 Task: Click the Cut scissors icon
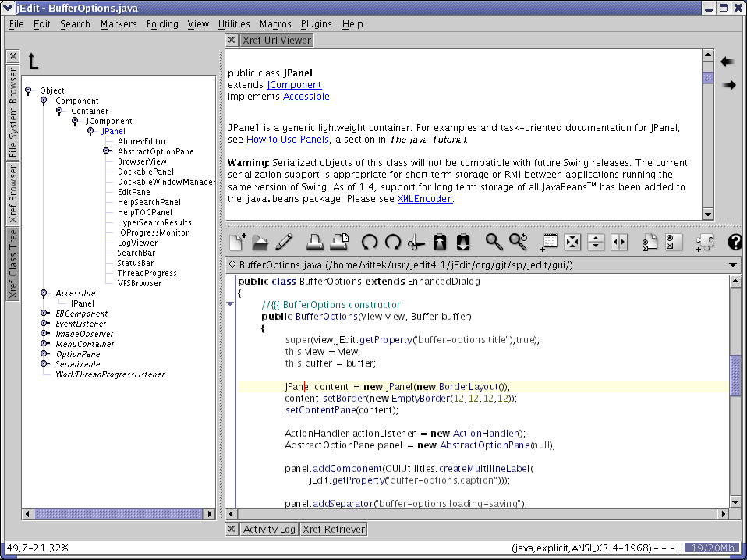(416, 242)
